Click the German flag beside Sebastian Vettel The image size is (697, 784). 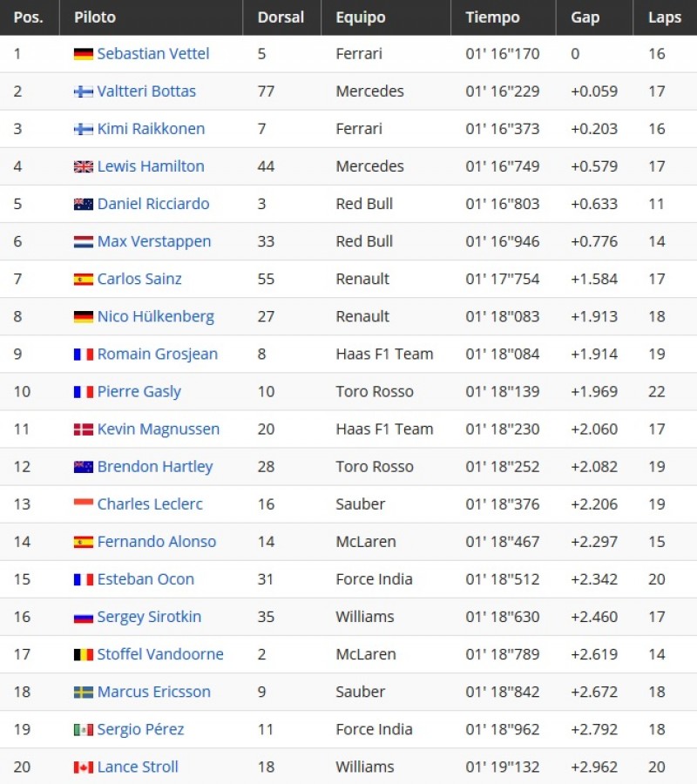click(x=84, y=54)
